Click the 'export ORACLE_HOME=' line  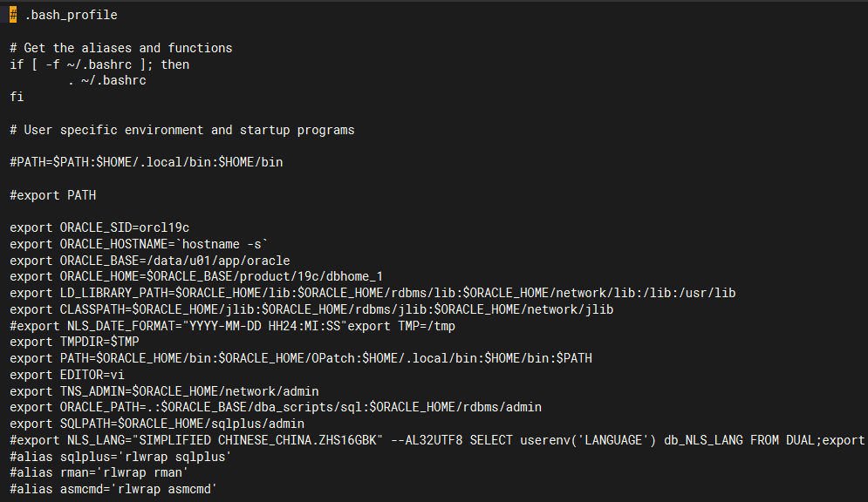point(196,276)
